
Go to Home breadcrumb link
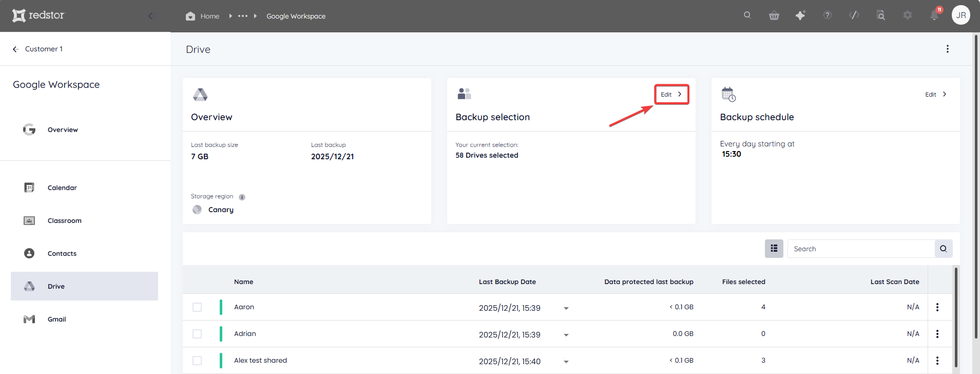coord(210,16)
